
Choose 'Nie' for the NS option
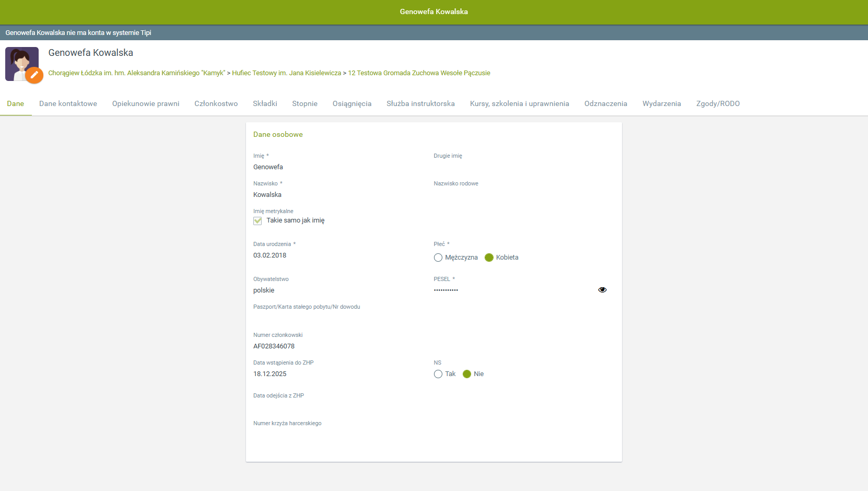[x=467, y=374]
